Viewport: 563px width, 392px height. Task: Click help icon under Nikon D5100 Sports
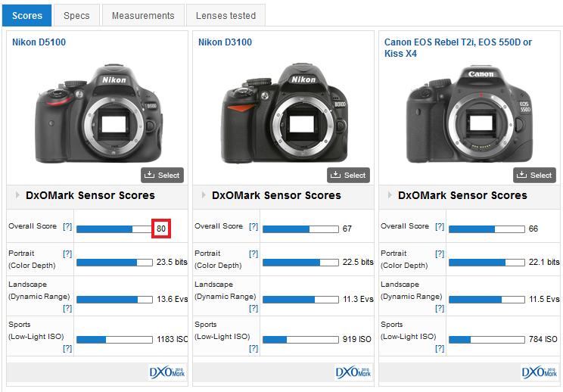67,348
